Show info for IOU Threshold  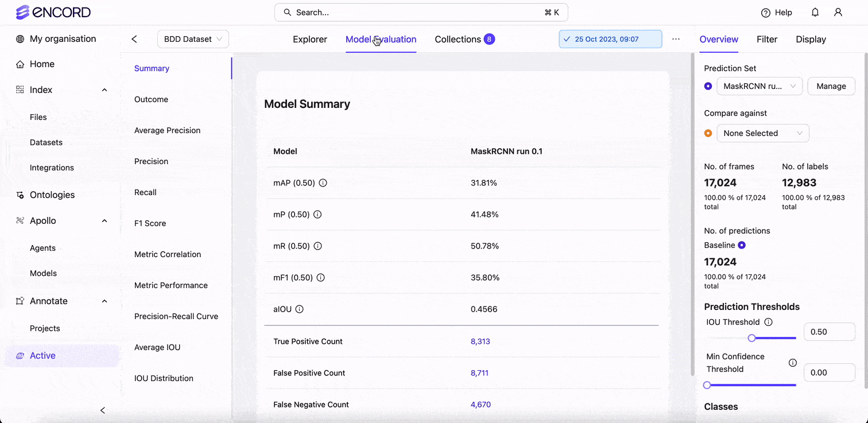pos(769,322)
